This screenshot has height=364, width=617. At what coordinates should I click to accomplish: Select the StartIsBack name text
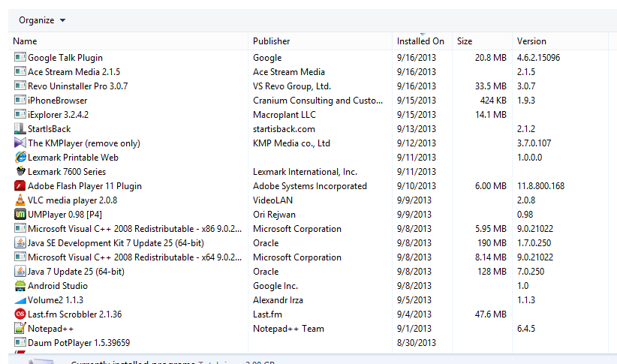click(50, 128)
